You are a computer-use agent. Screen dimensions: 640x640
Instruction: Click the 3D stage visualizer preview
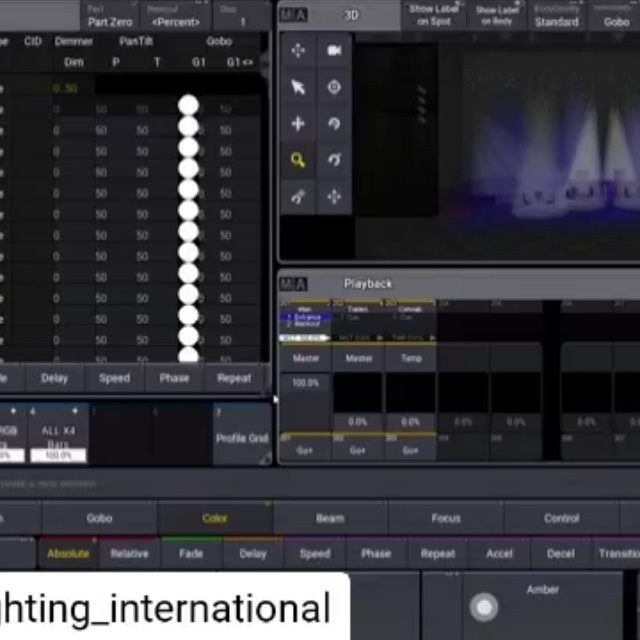498,147
